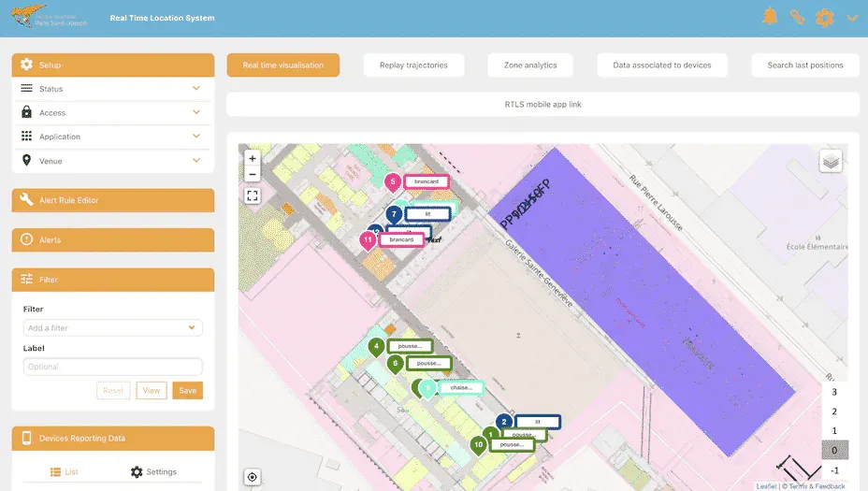Open Data associated to devices tab
Image resolution: width=868 pixels, height=491 pixels.
coord(662,65)
